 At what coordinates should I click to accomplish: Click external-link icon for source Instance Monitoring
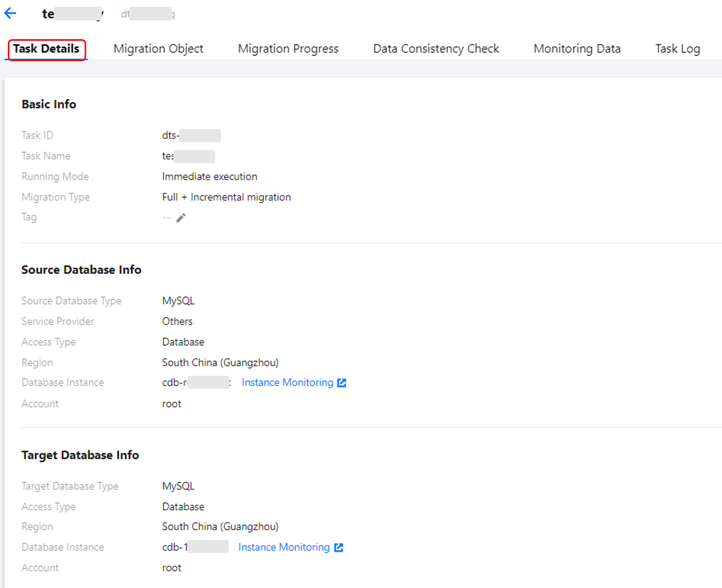pos(342,383)
